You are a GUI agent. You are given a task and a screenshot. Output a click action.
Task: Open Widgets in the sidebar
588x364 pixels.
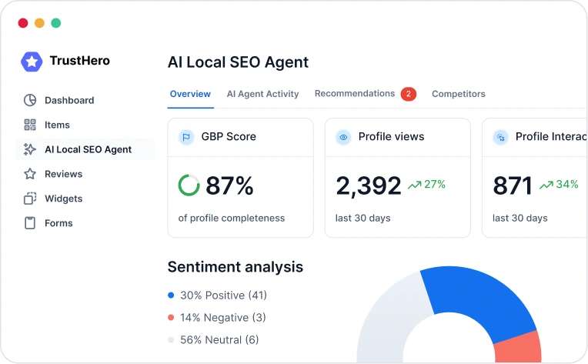(x=63, y=199)
